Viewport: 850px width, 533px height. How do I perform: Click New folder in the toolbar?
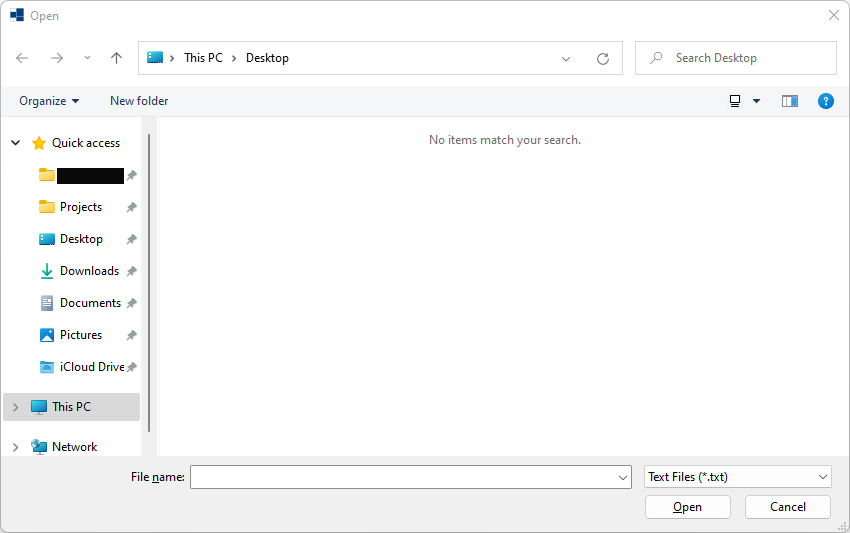coord(139,101)
